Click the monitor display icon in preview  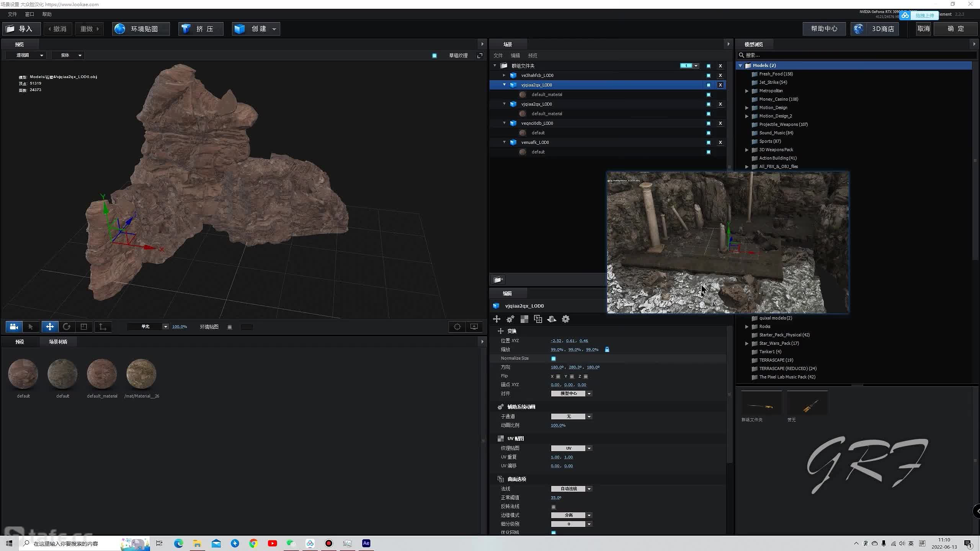point(474,327)
